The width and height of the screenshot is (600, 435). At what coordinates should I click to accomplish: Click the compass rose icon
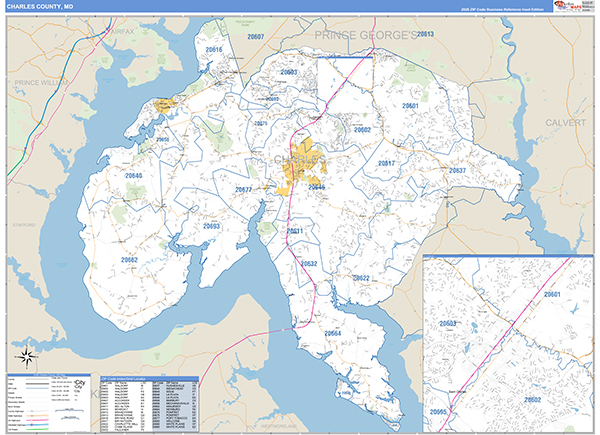click(x=28, y=355)
